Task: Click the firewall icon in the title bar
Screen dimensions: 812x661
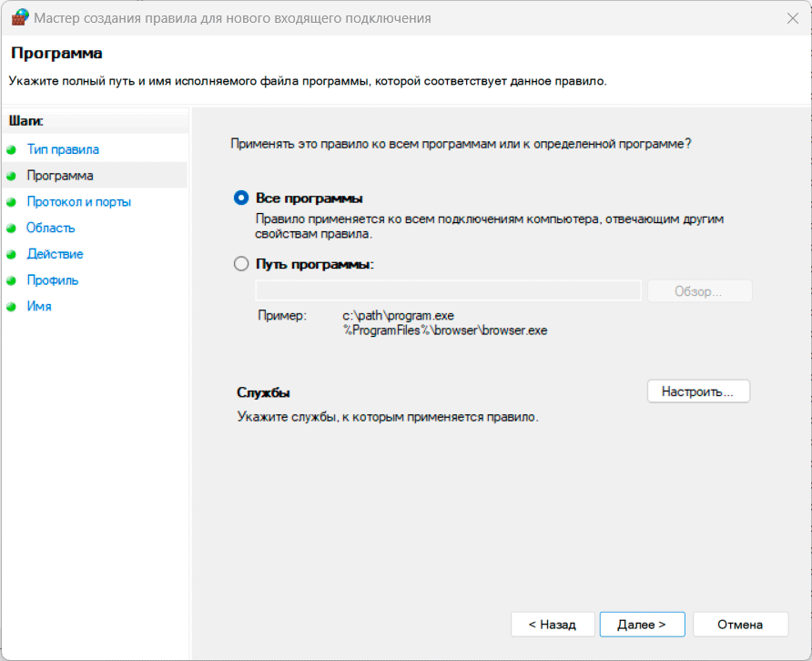Action: (x=20, y=17)
